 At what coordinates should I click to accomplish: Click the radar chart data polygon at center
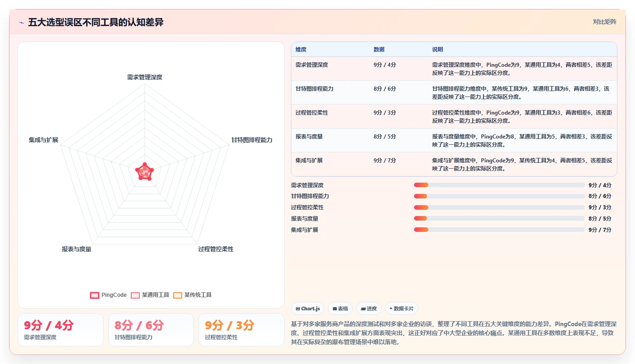[145, 172]
